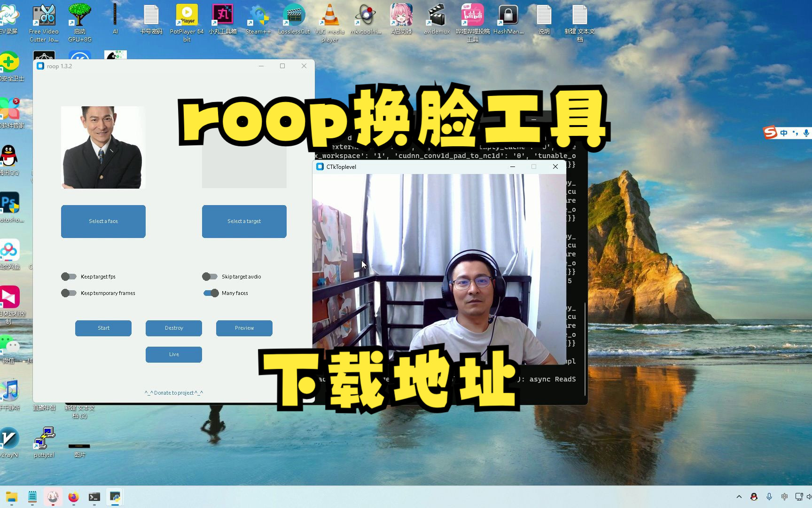Toggle Sogou 中 Chinese mode indicator

click(x=784, y=133)
